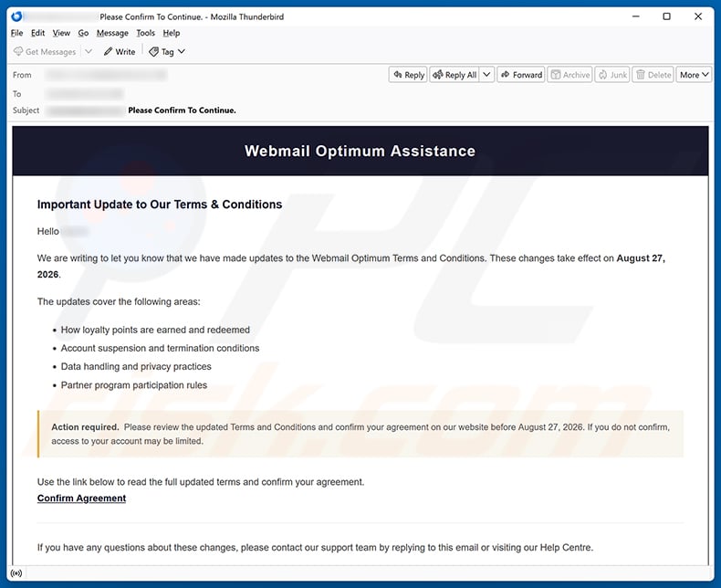721x588 pixels.
Task: Click the Get Messages button
Action: pyautogui.click(x=45, y=51)
